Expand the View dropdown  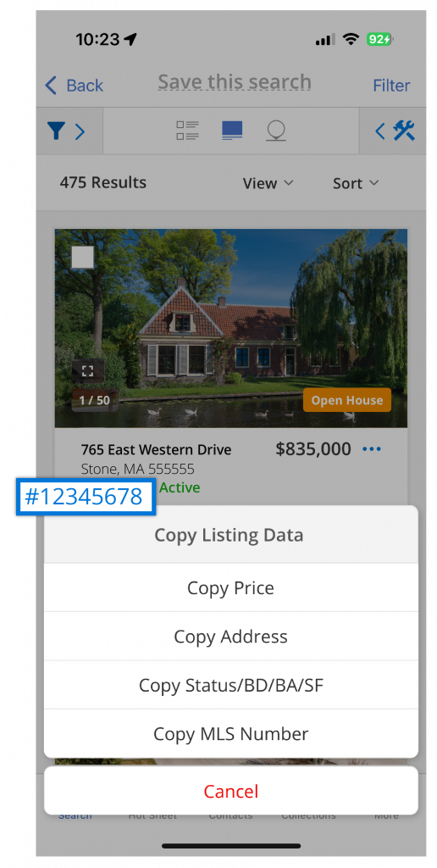point(268,183)
